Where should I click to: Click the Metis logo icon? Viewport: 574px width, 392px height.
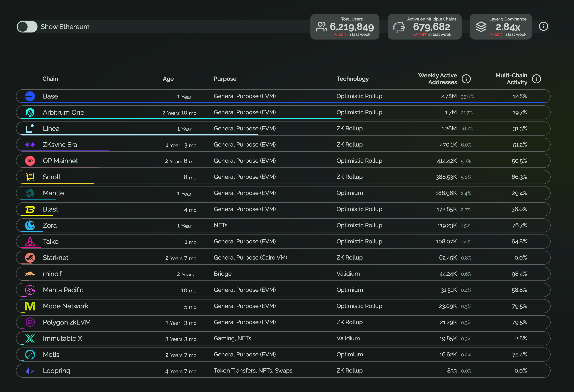pos(30,355)
